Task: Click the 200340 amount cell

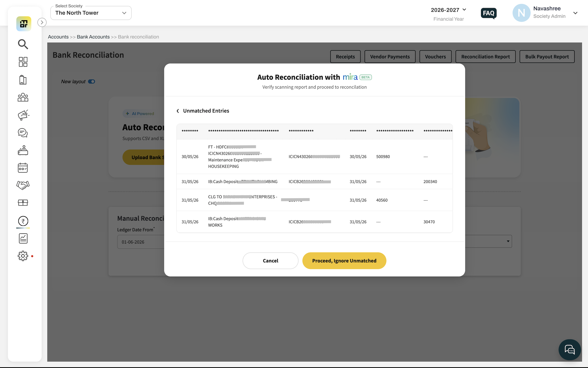Action: (x=430, y=181)
